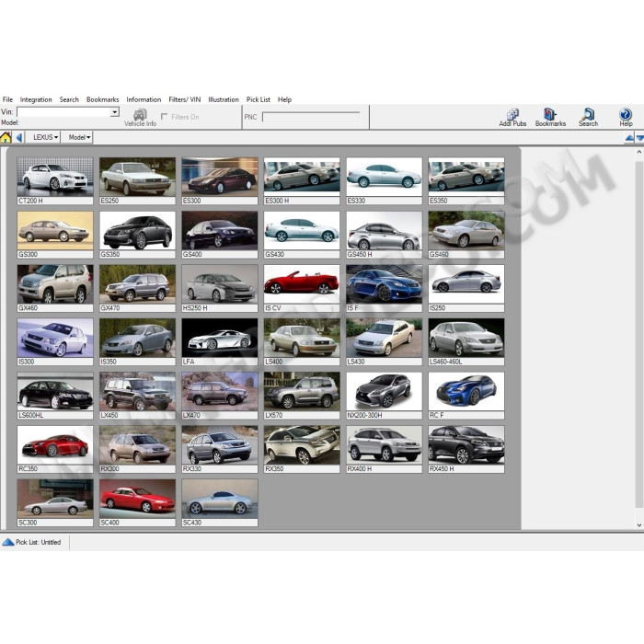The image size is (644, 644).
Task: Select the ES250 model thumbnail
Action: point(137,180)
